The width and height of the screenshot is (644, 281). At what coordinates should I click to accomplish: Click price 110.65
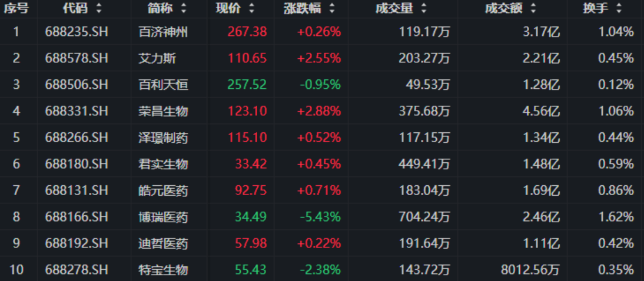(x=247, y=58)
